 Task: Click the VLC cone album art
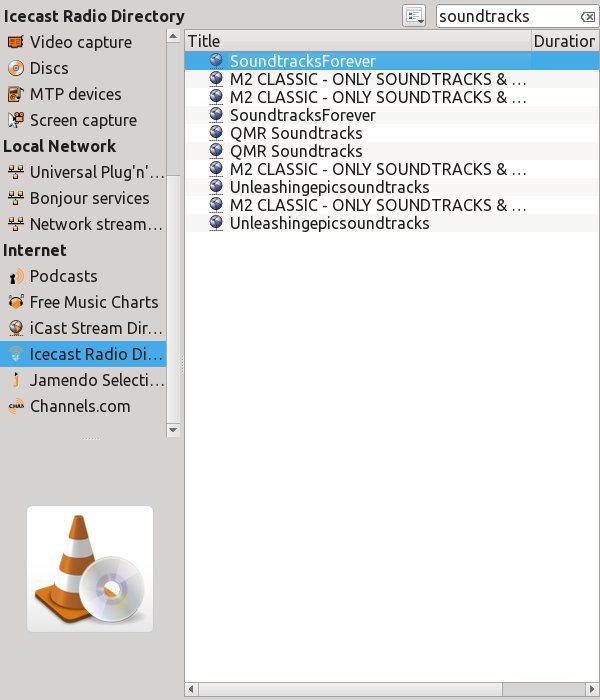pyautogui.click(x=90, y=569)
